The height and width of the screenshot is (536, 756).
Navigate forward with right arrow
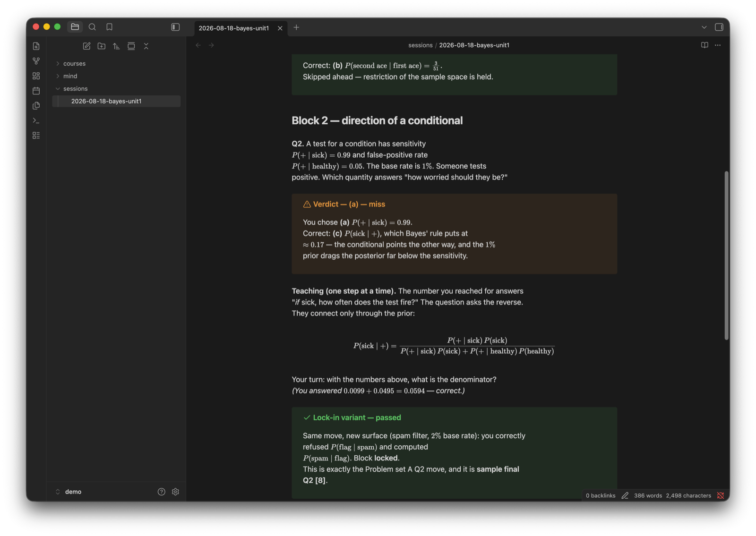click(212, 45)
